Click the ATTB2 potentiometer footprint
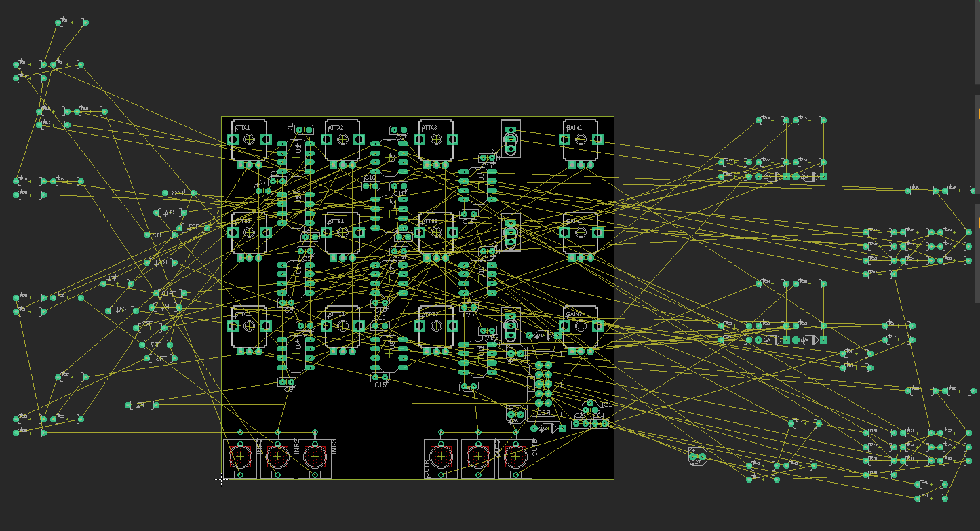Viewport: 980px width, 531px height. click(342, 236)
